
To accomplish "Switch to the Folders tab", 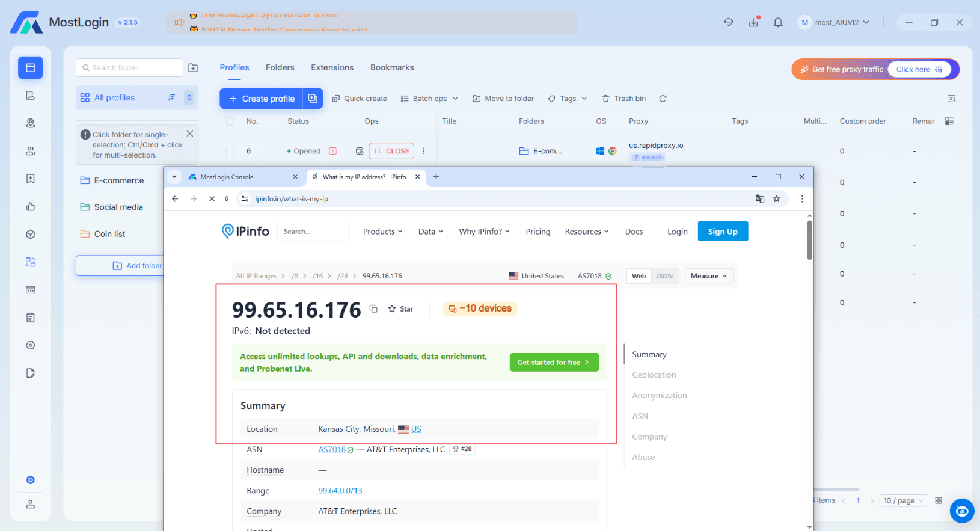I will click(x=280, y=67).
